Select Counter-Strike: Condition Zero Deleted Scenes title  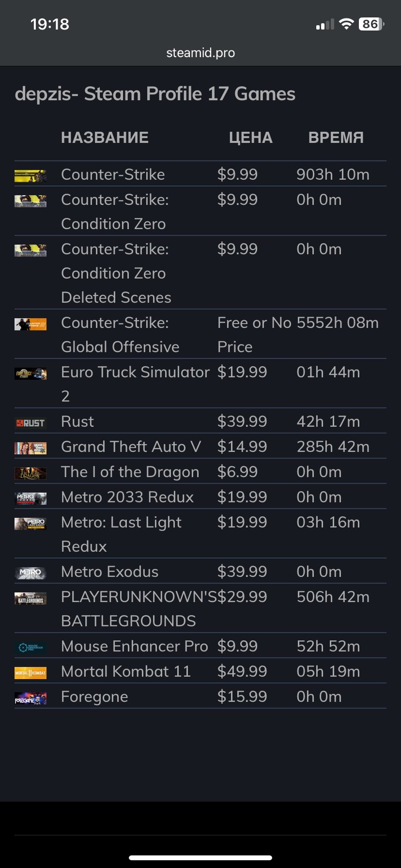click(116, 273)
